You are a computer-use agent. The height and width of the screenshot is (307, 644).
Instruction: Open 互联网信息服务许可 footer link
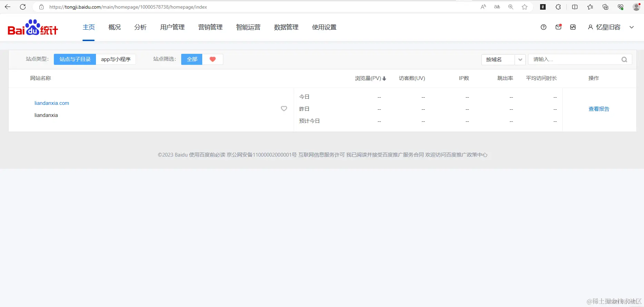click(x=322, y=155)
